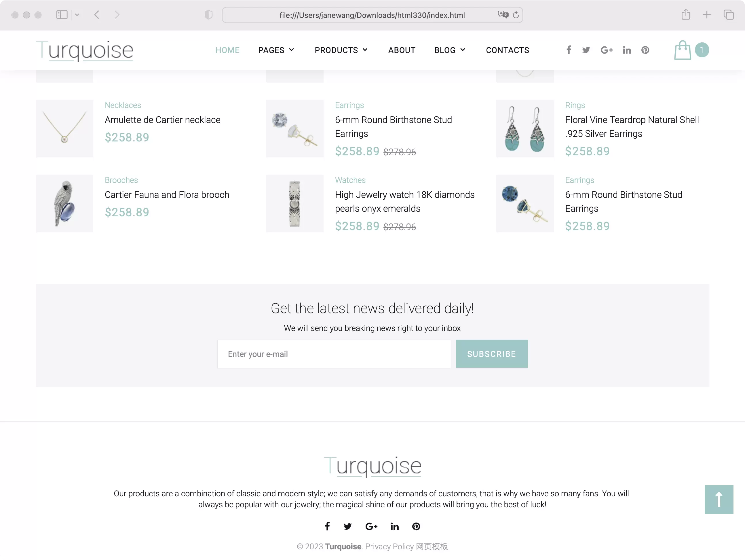The height and width of the screenshot is (560, 745).
Task: Click the Facebook icon in footer
Action: 328,527
